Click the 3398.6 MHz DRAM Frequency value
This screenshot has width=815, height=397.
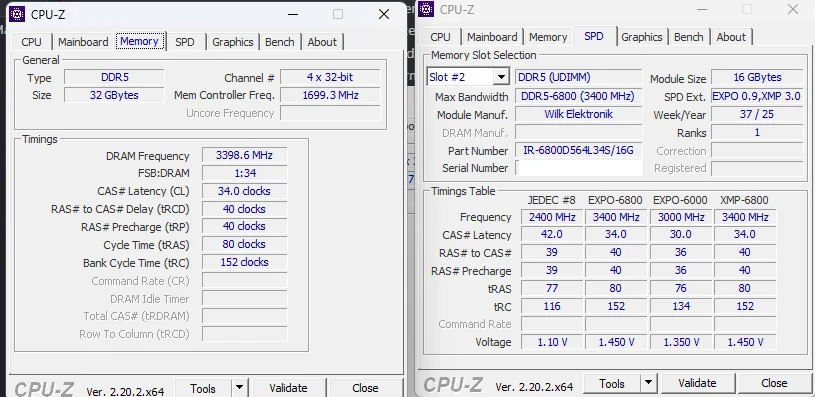(244, 155)
